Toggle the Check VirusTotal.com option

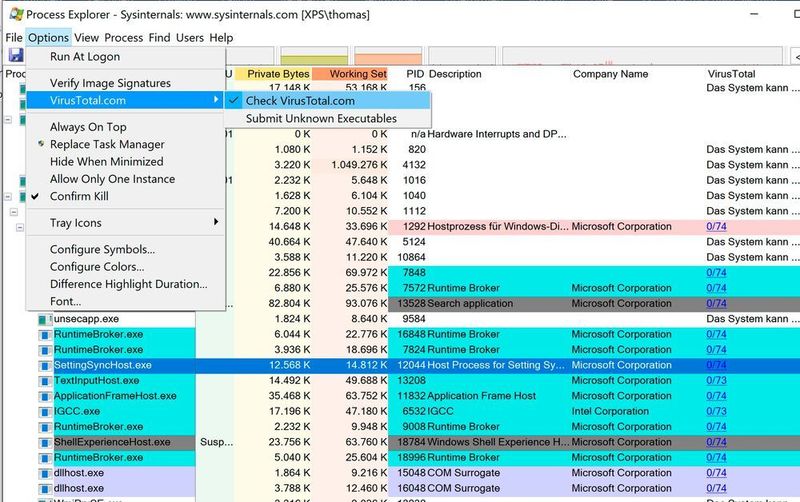(x=328, y=101)
